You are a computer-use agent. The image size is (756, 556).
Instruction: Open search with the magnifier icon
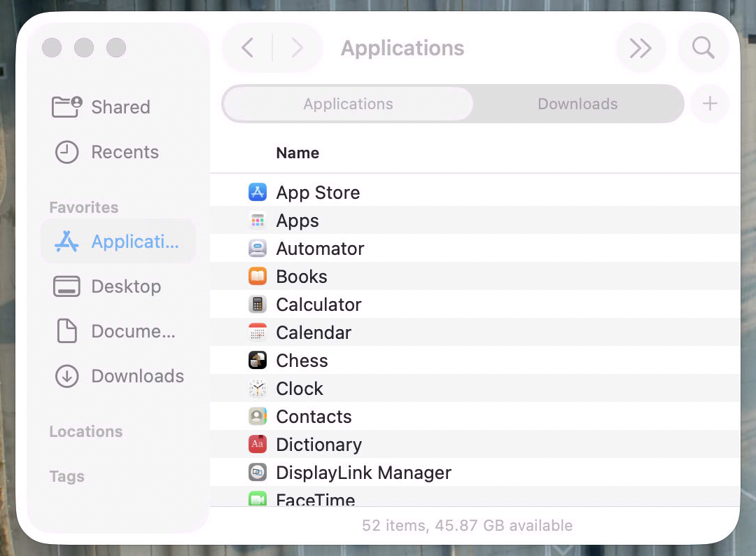(x=703, y=48)
